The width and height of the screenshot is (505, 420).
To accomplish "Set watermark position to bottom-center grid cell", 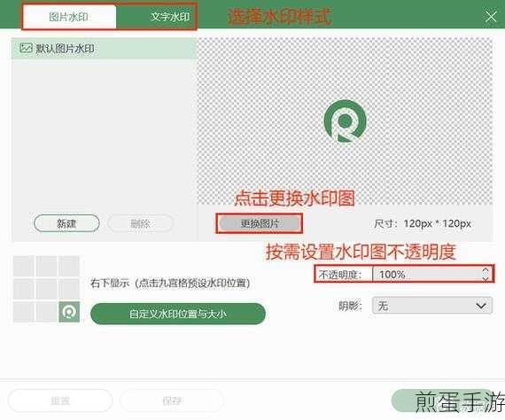I will coord(46,312).
